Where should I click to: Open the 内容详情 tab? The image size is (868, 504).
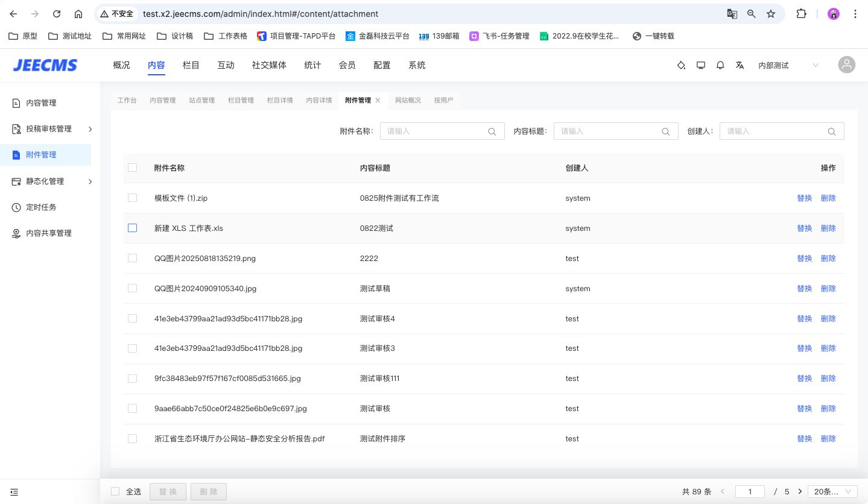(318, 100)
